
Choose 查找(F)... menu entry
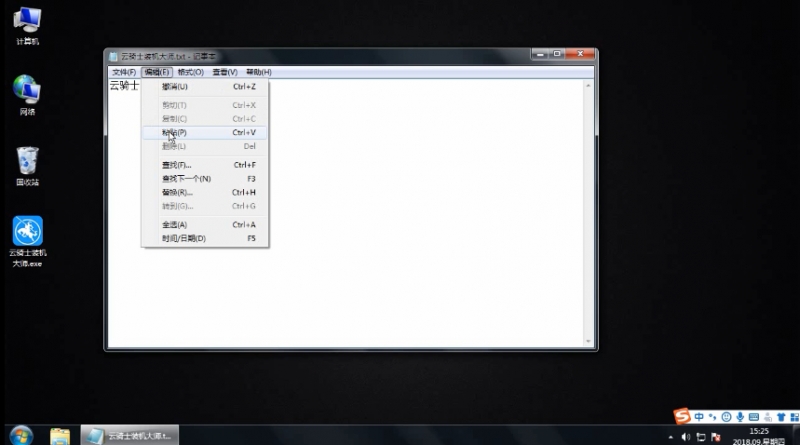coord(205,165)
